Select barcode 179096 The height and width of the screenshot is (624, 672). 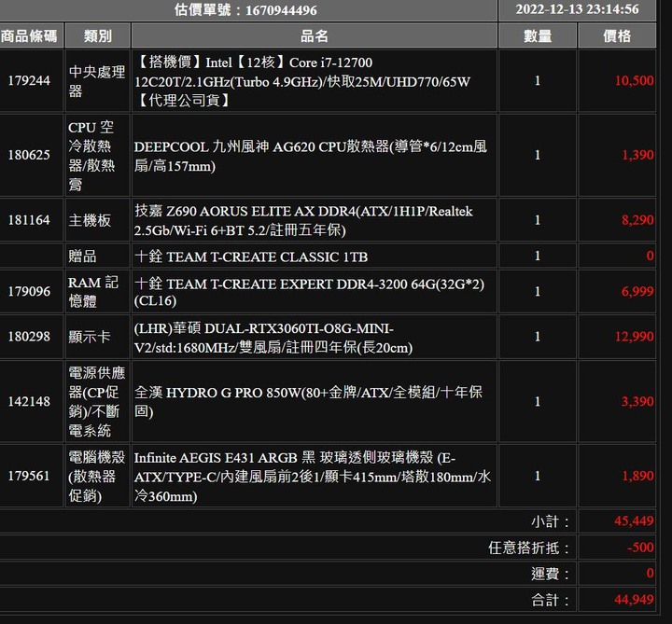tap(29, 291)
